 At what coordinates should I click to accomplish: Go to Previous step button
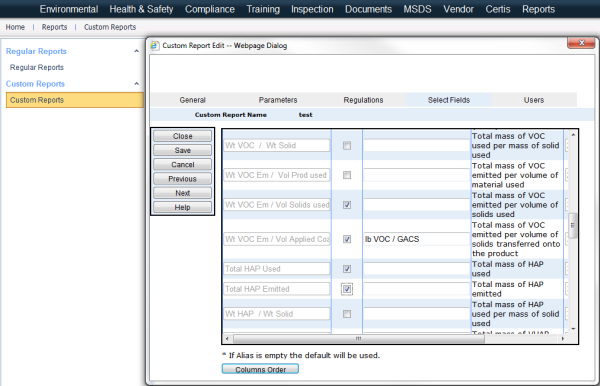(x=183, y=179)
